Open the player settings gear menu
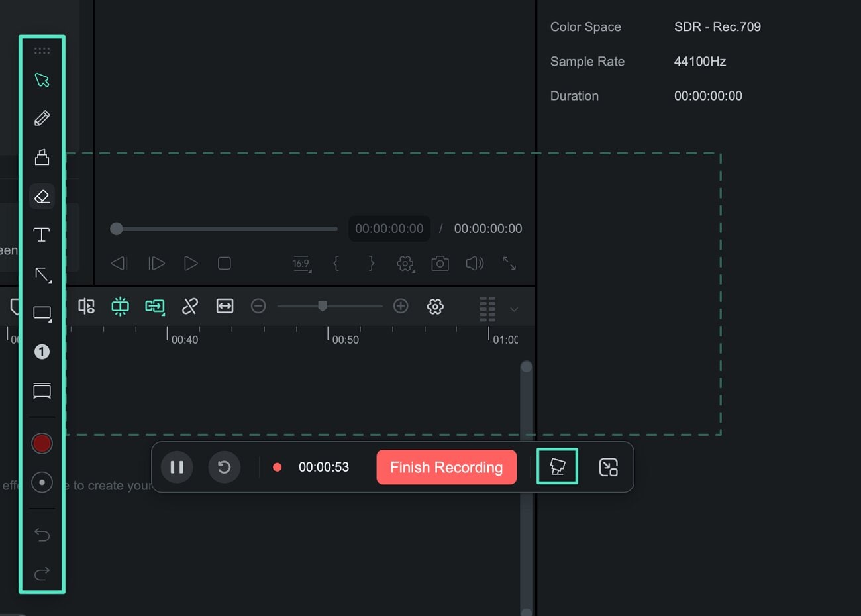This screenshot has width=861, height=616. coord(405,264)
